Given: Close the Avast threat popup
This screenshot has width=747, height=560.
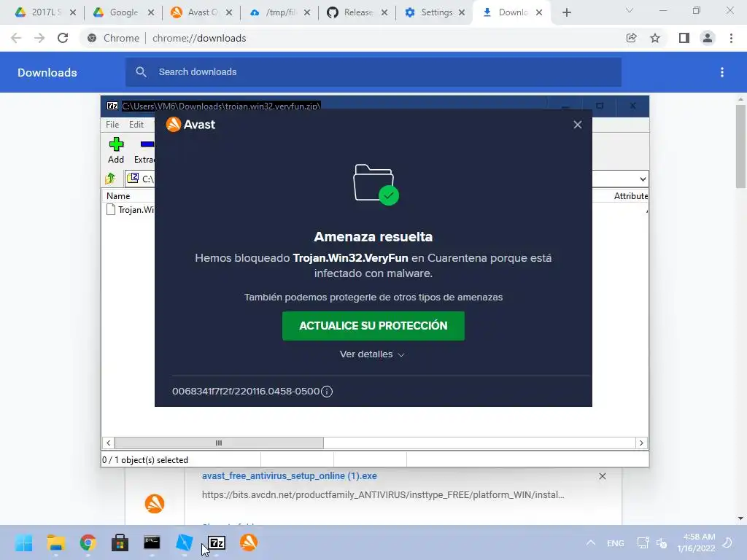Looking at the screenshot, I should click(578, 125).
